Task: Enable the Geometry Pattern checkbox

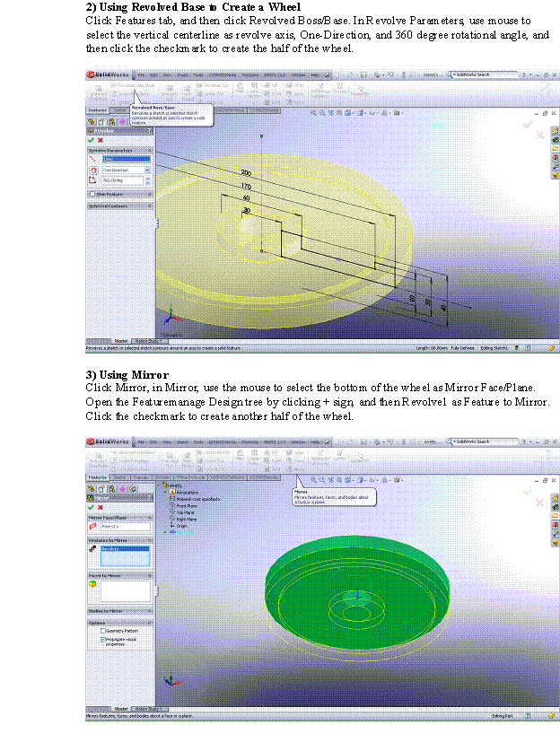Action: click(x=103, y=631)
